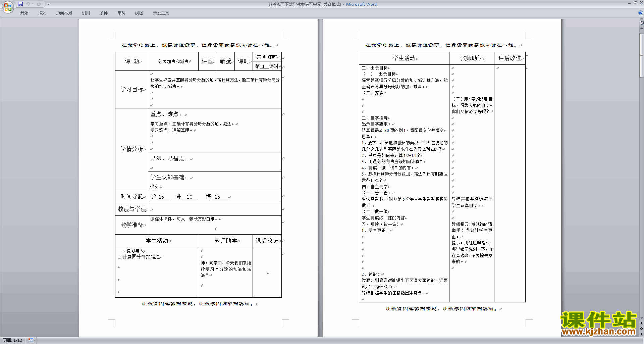Switch to the 引用 tab
This screenshot has height=344, width=644.
click(x=86, y=13)
